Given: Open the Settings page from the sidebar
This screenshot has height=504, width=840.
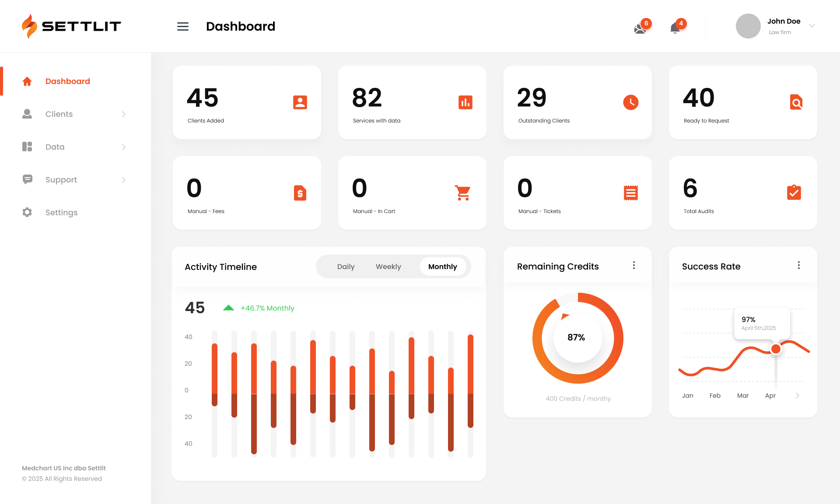Looking at the screenshot, I should coord(61,212).
